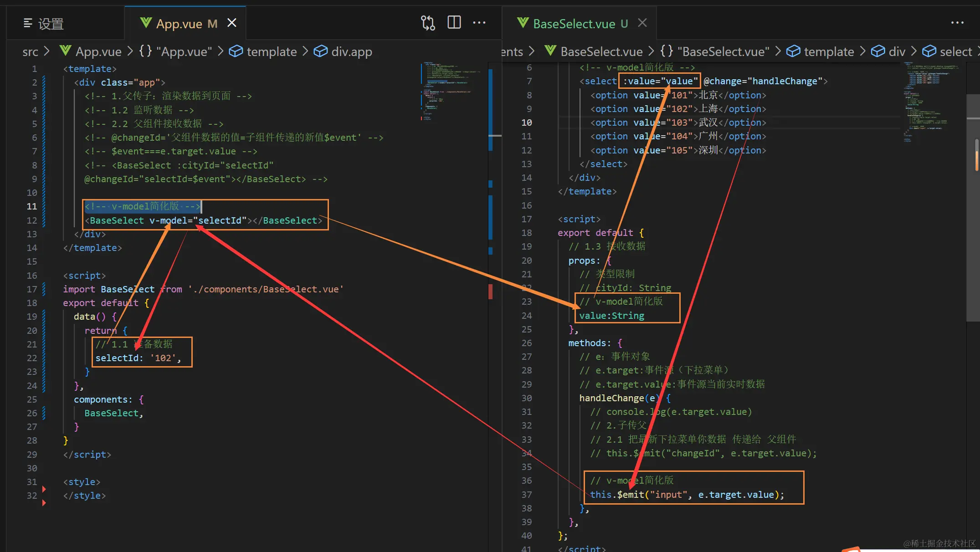This screenshot has width=980, height=552.
Task: Click the props: line in BaseSelect.vue
Action: point(590,261)
